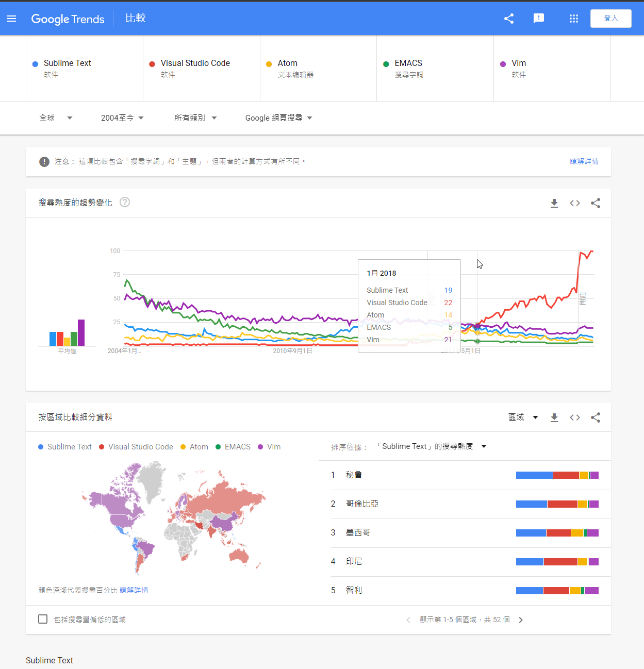Open embed options for regional breakdown
Viewport: 644px width, 669px height.
click(x=574, y=417)
